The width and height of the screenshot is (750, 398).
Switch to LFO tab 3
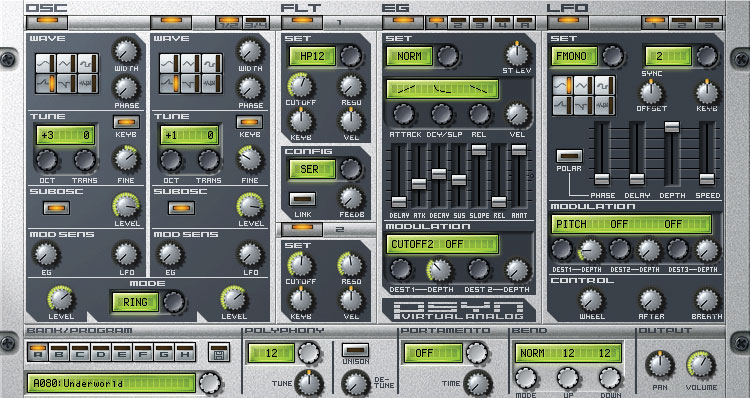click(x=709, y=22)
